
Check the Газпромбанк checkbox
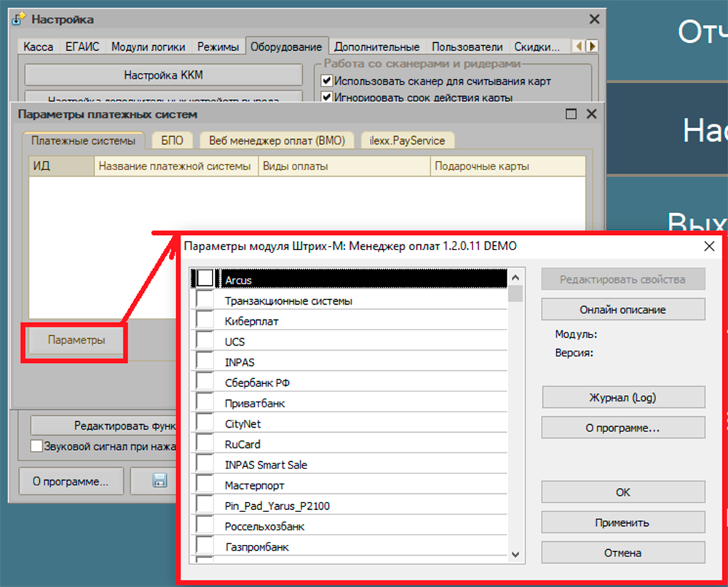pyautogui.click(x=205, y=546)
